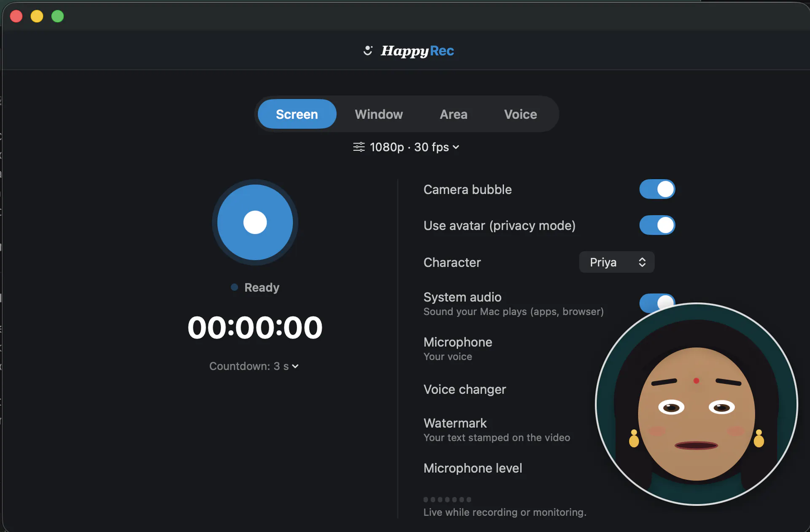
Task: Click the green full-screen window button
Action: point(57,16)
